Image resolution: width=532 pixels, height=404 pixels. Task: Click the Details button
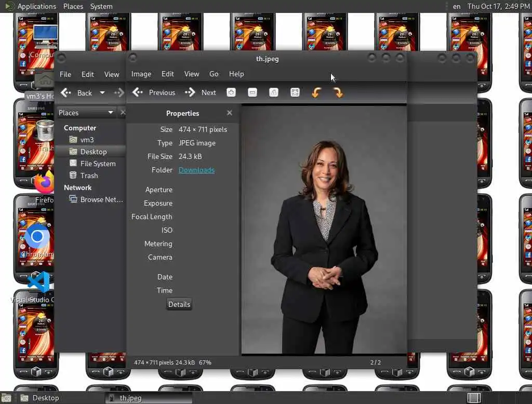(x=179, y=304)
